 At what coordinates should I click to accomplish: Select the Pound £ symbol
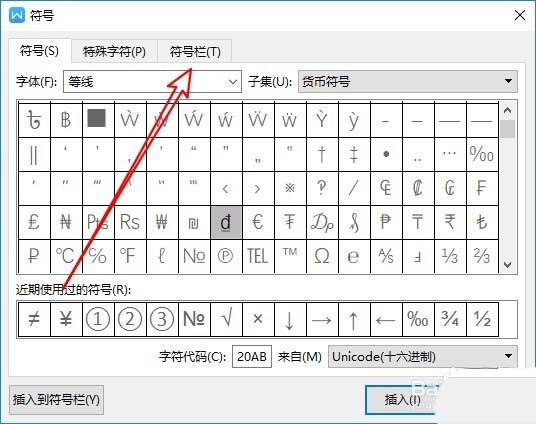coord(34,222)
